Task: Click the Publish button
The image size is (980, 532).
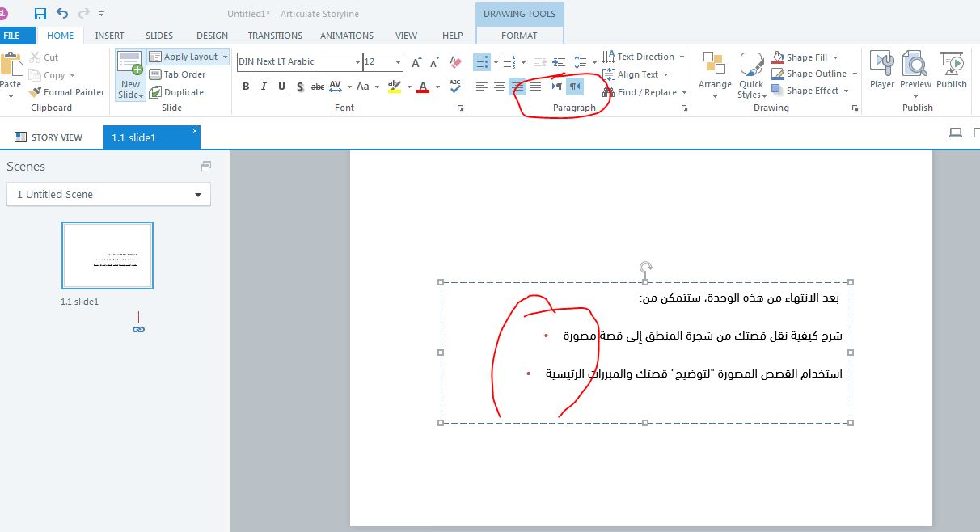Action: click(x=952, y=70)
